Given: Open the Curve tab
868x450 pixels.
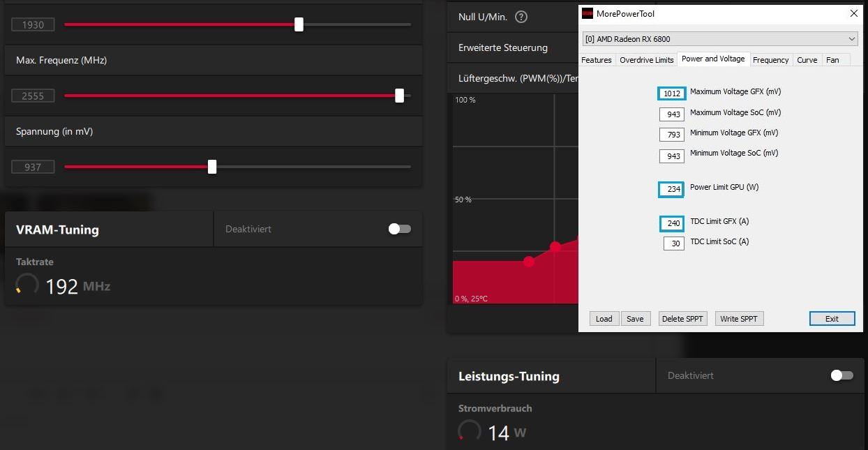Looking at the screenshot, I should 807,60.
